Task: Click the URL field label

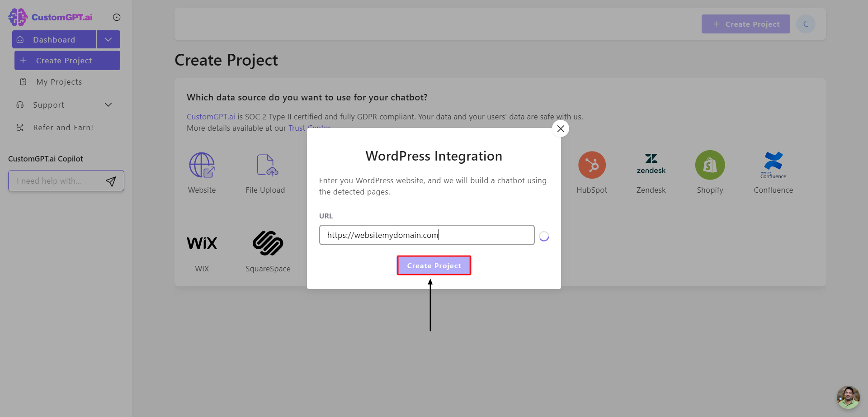Action: [326, 216]
